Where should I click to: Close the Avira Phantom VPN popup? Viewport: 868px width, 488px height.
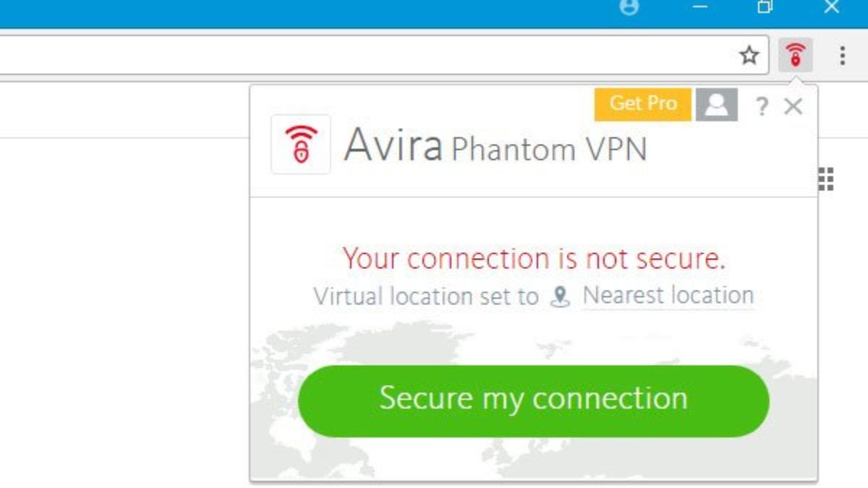[x=793, y=107]
